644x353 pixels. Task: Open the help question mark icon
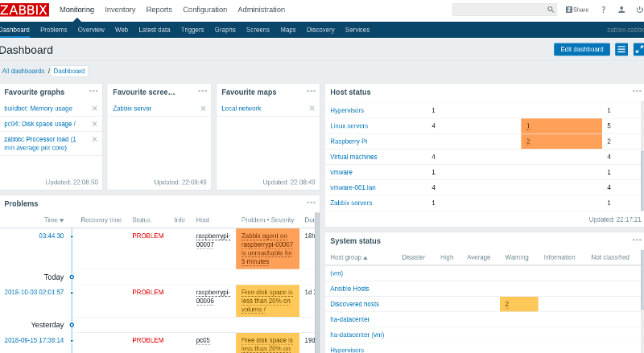(x=603, y=10)
